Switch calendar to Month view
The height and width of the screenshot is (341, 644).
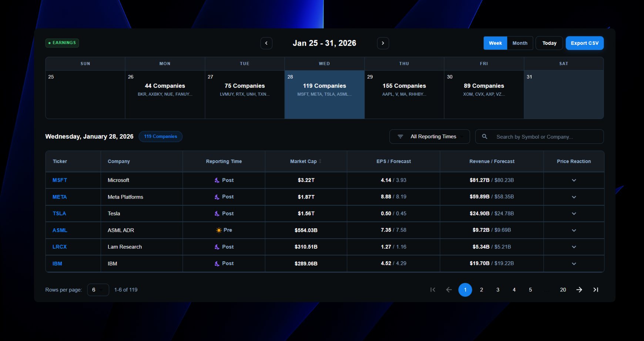pos(520,43)
